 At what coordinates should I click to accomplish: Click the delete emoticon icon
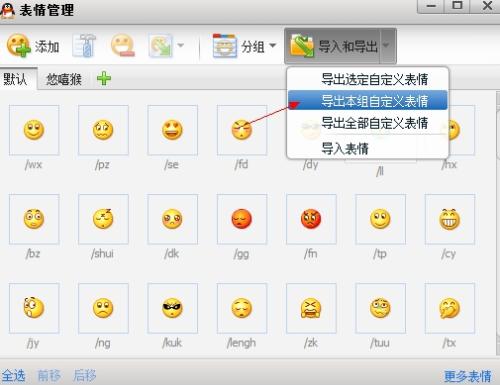click(x=123, y=45)
